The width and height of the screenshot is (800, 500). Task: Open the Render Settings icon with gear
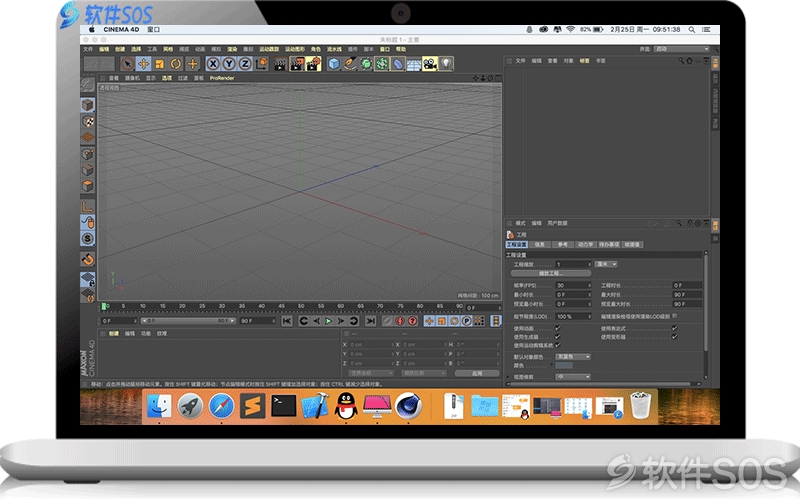point(313,64)
